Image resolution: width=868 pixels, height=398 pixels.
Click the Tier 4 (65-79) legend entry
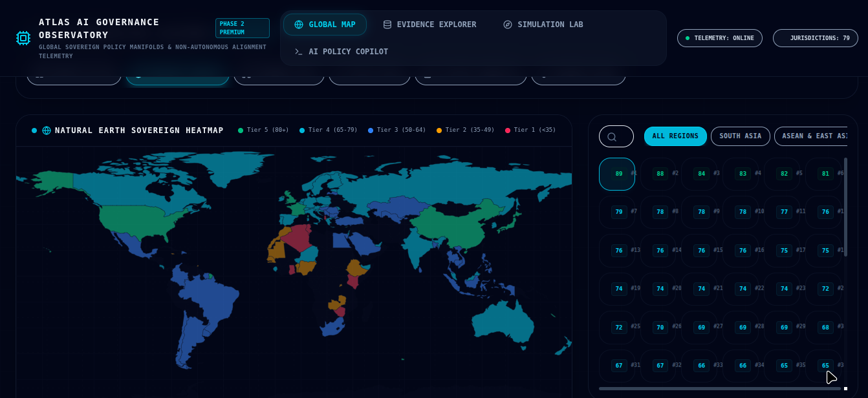[329, 131]
